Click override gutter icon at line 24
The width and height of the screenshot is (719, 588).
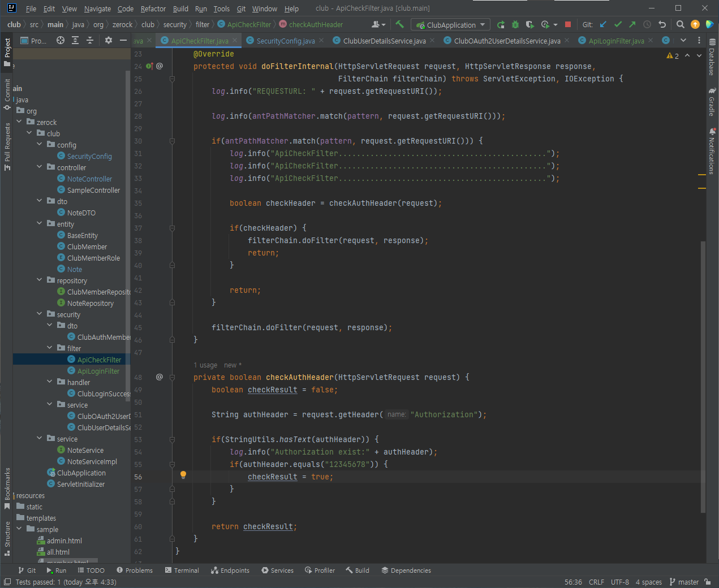(x=149, y=66)
